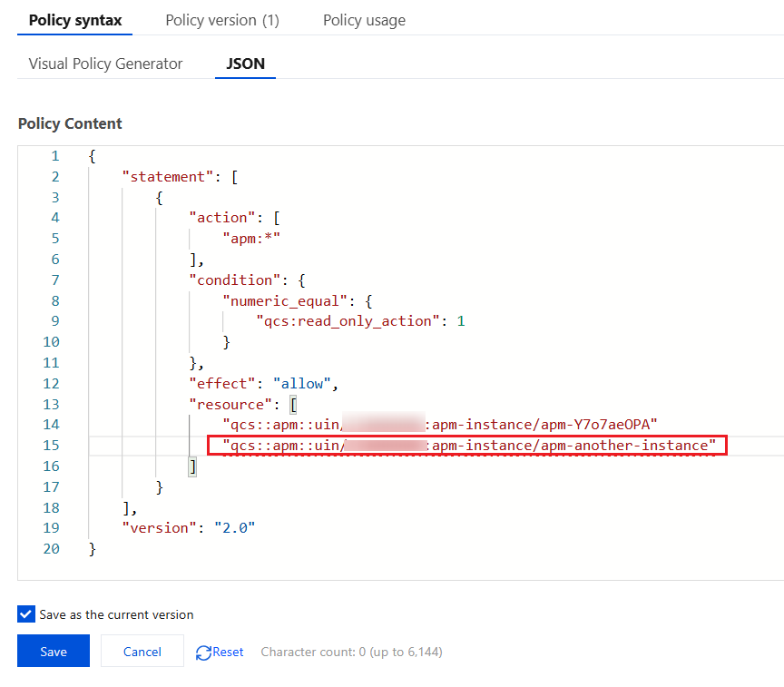
Task: Open the Policy version (1) tab
Action: pos(222,20)
